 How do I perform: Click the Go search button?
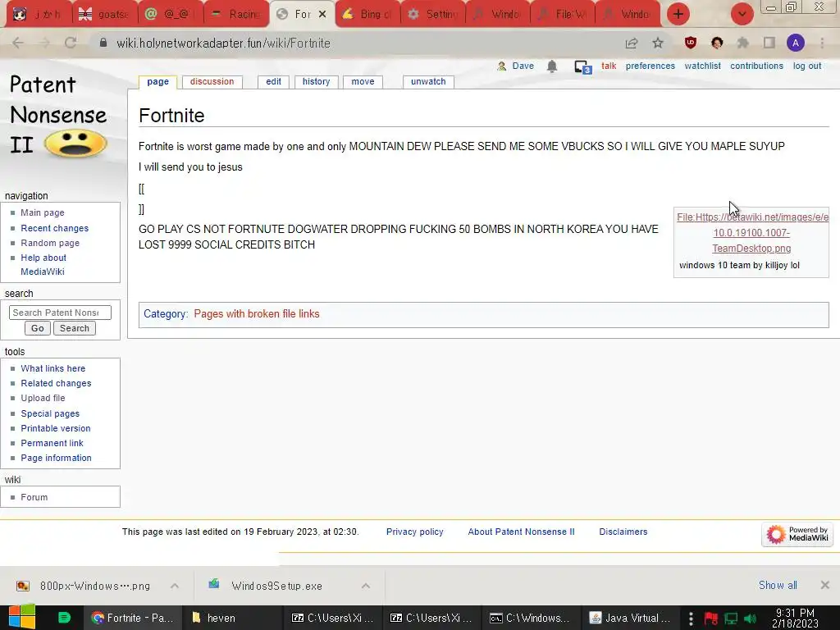[x=38, y=328]
